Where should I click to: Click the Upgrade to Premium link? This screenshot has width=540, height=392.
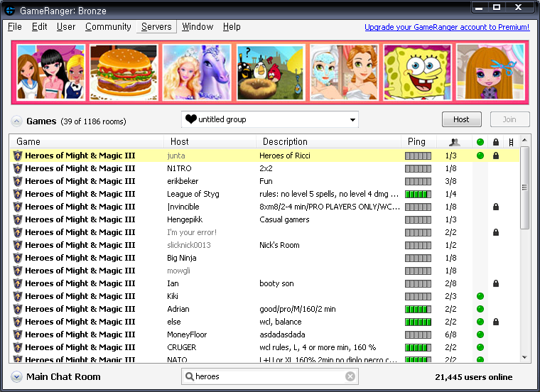(x=447, y=27)
